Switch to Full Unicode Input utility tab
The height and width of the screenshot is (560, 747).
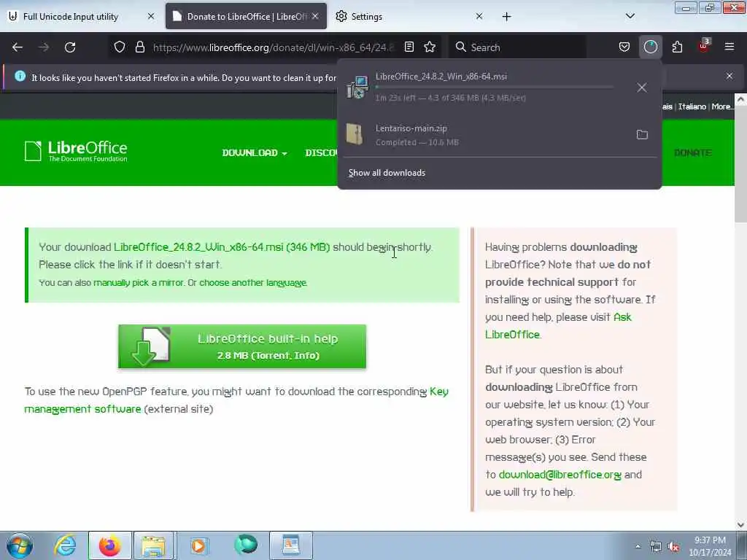point(71,16)
